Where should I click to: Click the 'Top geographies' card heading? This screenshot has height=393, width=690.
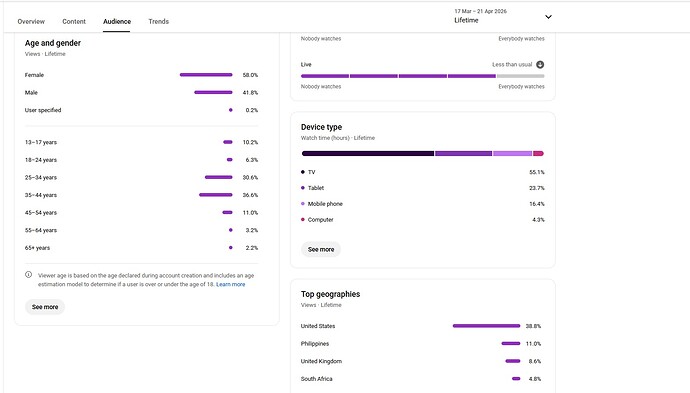pos(330,294)
